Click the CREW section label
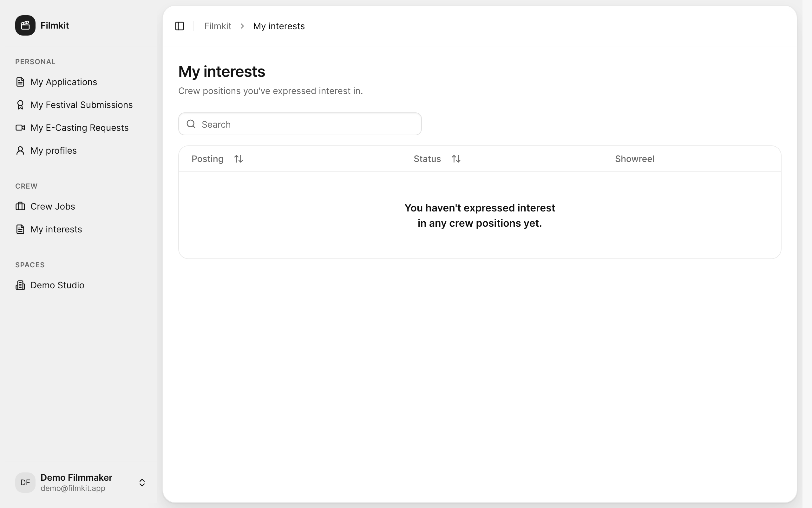This screenshot has height=508, width=812. point(26,186)
